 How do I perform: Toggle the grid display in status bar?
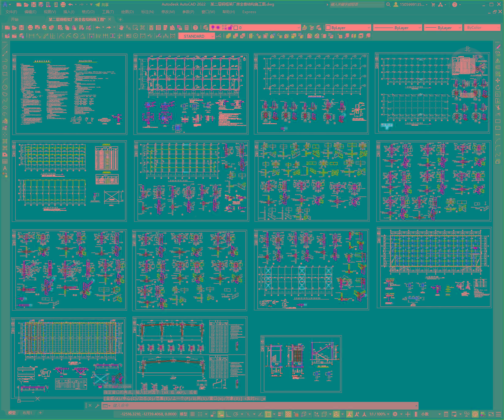[x=193, y=414]
